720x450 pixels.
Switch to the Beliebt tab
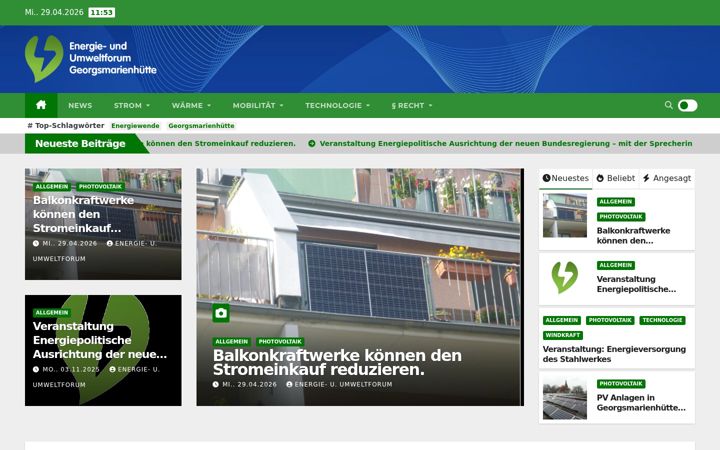[616, 178]
